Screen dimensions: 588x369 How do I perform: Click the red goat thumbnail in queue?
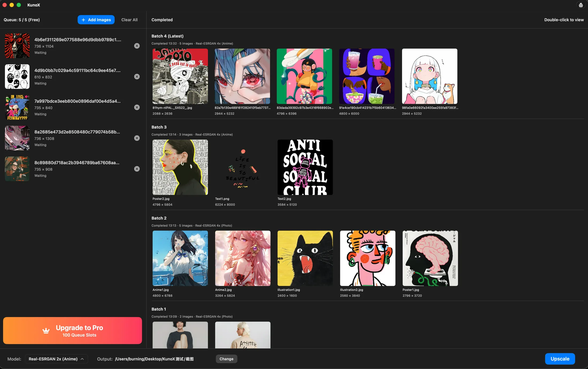tap(17, 46)
